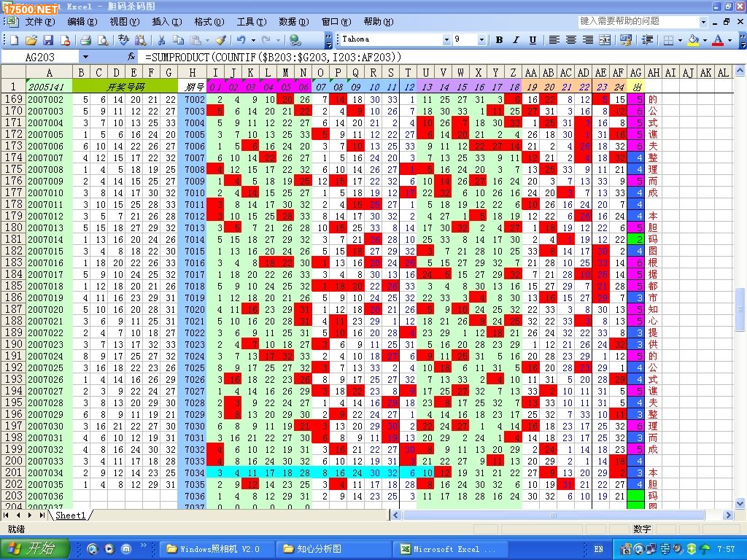747x560 pixels.
Task: Click the Redo arrow icon
Action: pos(266,41)
